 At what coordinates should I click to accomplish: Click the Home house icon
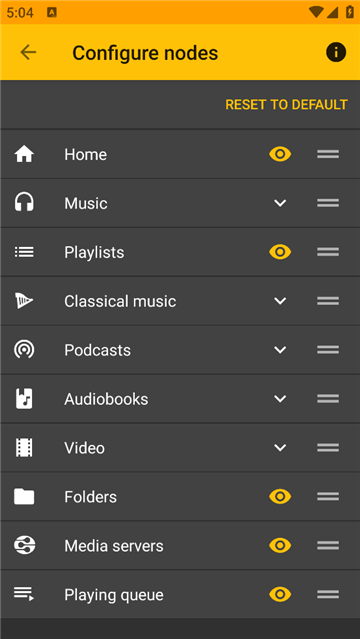pos(24,154)
